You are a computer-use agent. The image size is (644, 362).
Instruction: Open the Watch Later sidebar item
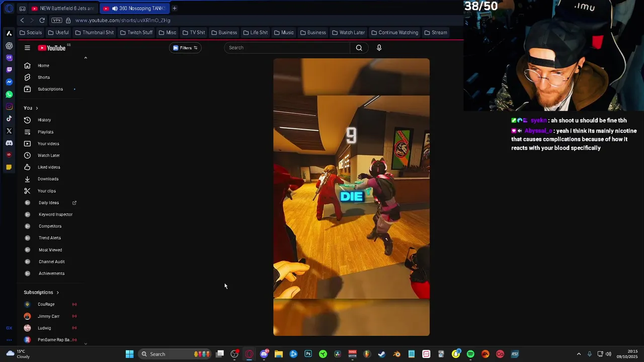pyautogui.click(x=48, y=155)
